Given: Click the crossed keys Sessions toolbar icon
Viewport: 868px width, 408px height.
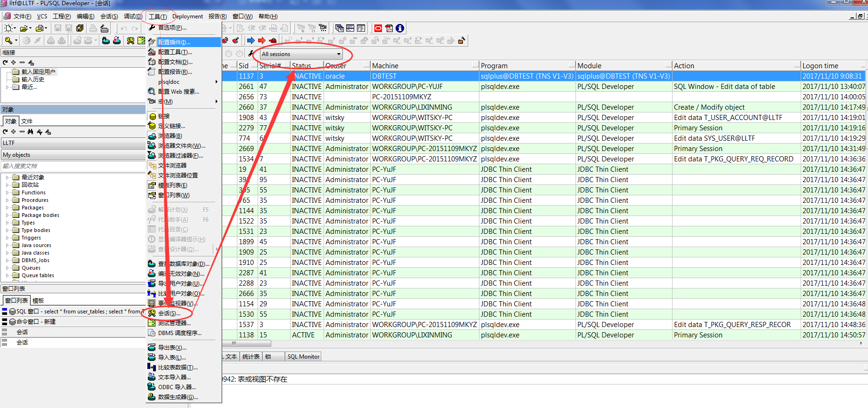Looking at the screenshot, I should 130,41.
